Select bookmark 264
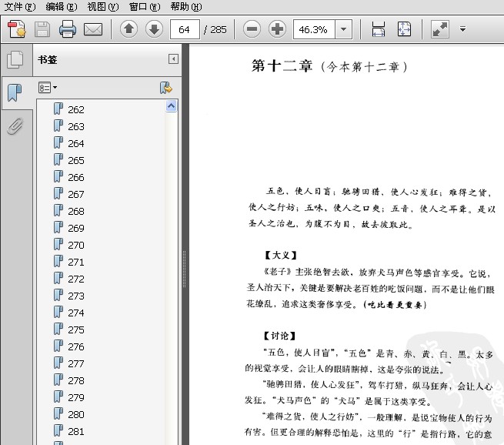The height and width of the screenshot is (445, 504). click(76, 143)
